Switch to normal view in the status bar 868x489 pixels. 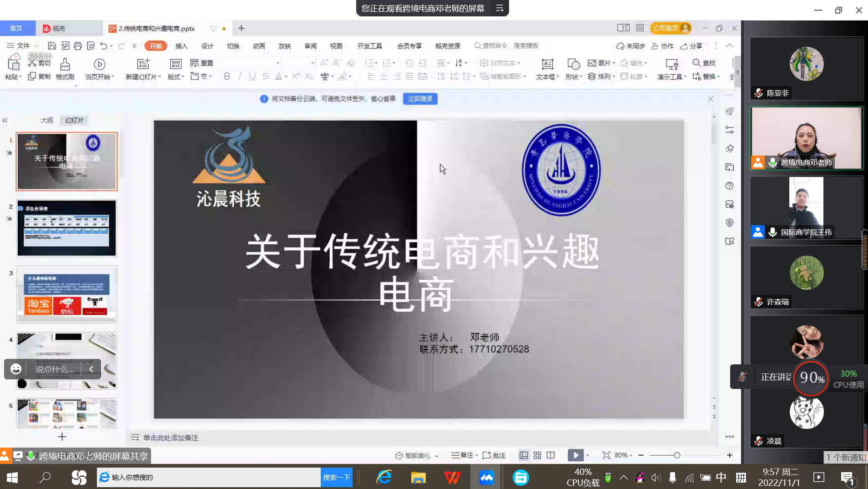pyautogui.click(x=524, y=455)
